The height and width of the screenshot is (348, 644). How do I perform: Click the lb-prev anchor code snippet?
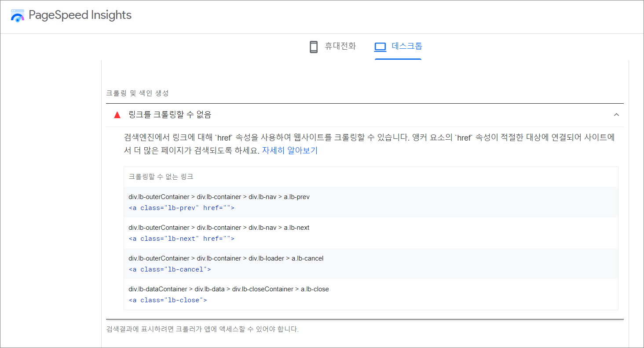tap(182, 207)
